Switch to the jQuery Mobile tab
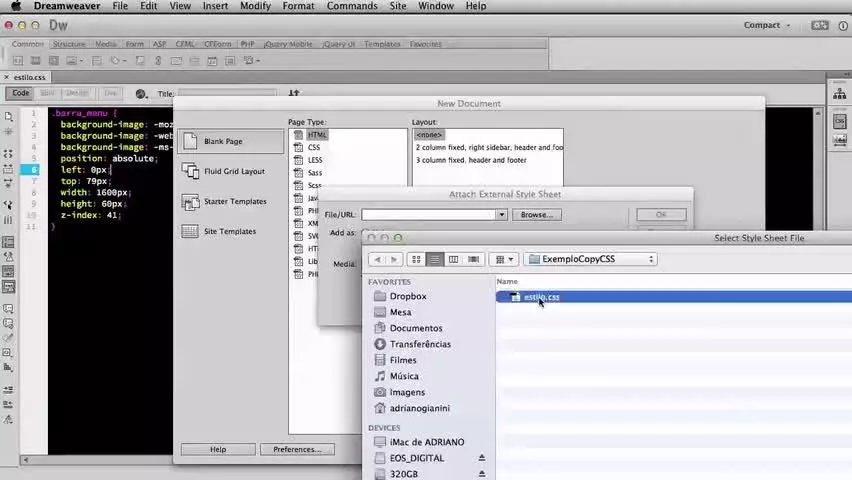This screenshot has height=480, width=852. click(x=288, y=44)
